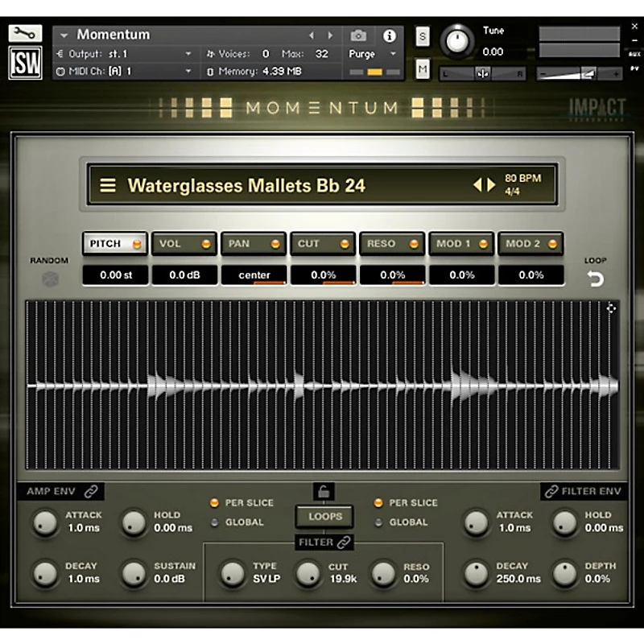
Task: Switch the filter envelope to Global mode
Action: [x=378, y=522]
